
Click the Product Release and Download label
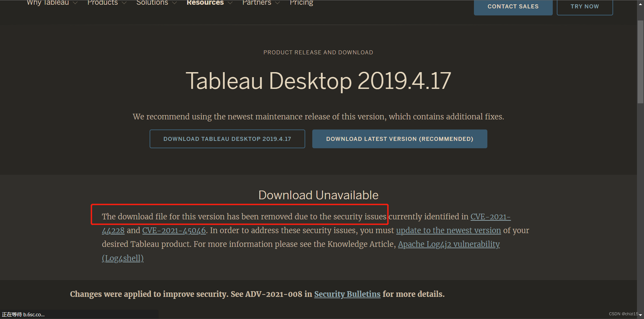[x=318, y=52]
